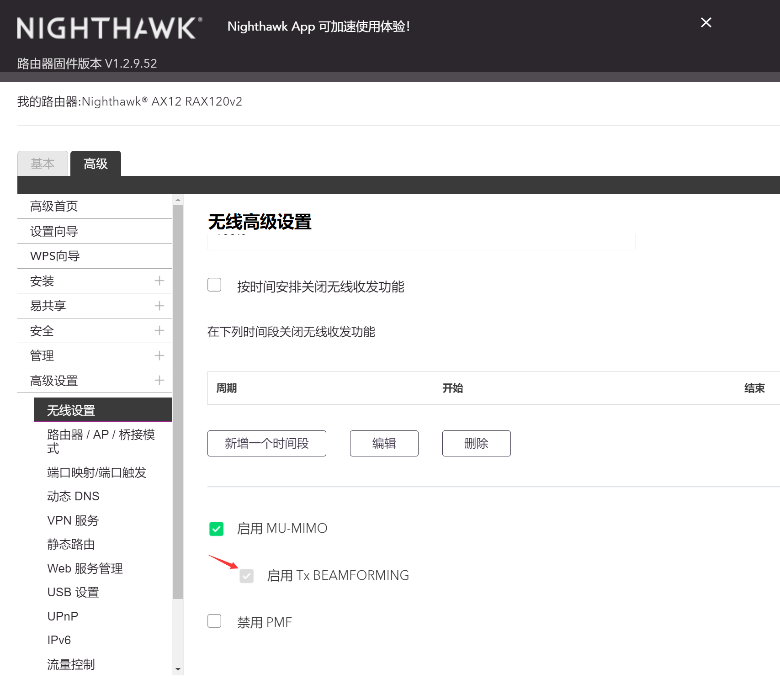Image resolution: width=780 pixels, height=700 pixels.
Task: Select 无线设置 in the sidebar
Action: click(103, 410)
